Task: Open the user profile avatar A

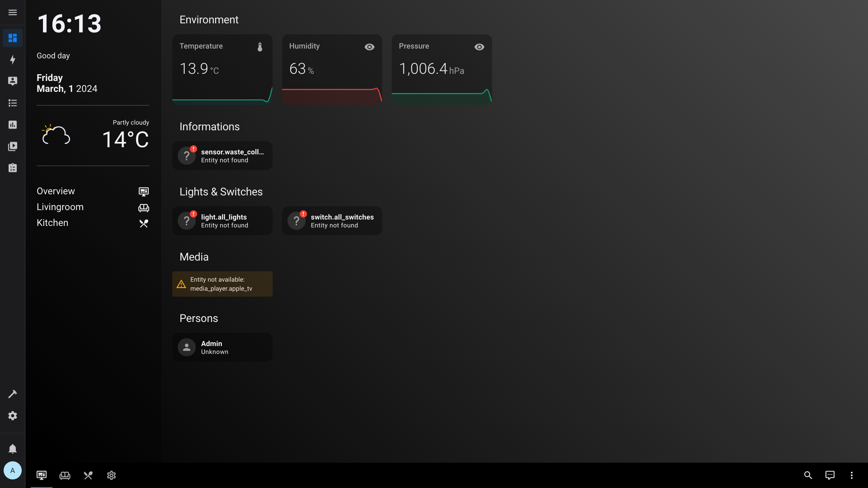Action: (x=12, y=470)
